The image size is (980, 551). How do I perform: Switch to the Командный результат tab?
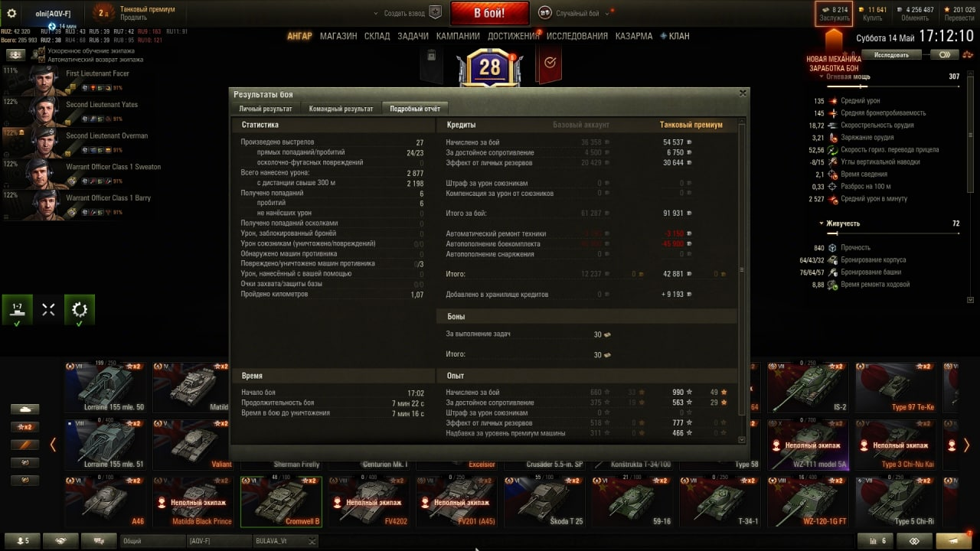click(x=341, y=109)
